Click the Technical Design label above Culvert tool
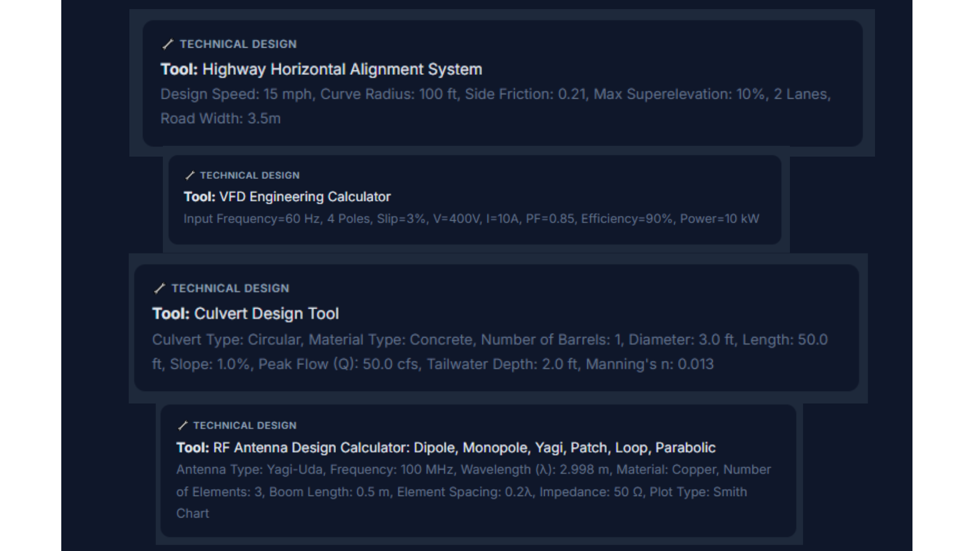 pos(230,288)
